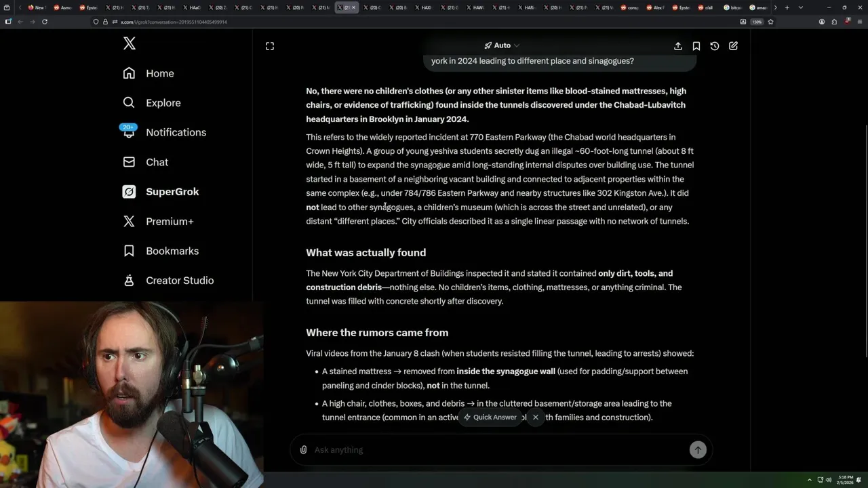Dismiss the Quick Answer chip
The height and width of the screenshot is (488, 868).
[536, 418]
